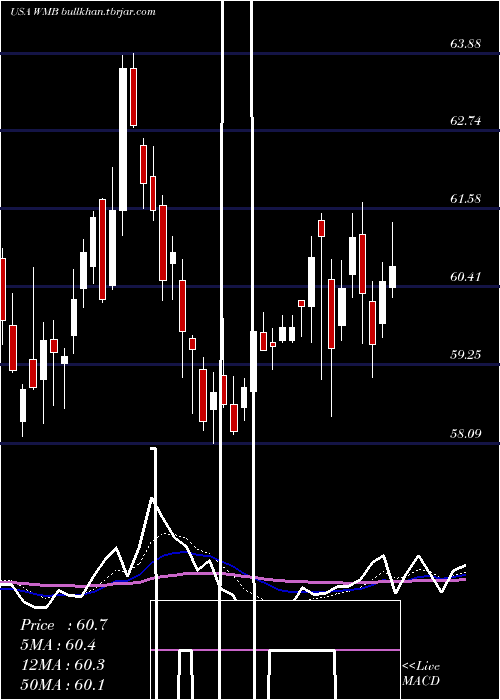Viewport: 500px width, 700px height.
Task: Click the '12MA : 60.3' readout
Action: point(62,664)
